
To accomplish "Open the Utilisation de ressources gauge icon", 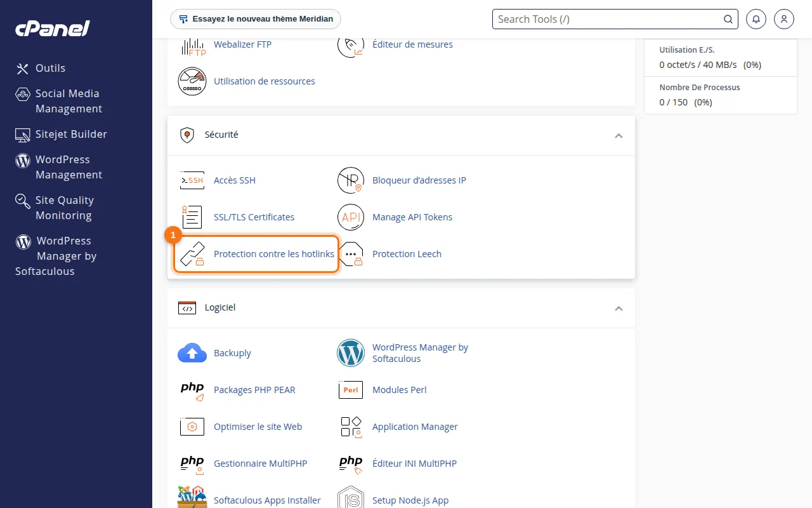I will (192, 81).
